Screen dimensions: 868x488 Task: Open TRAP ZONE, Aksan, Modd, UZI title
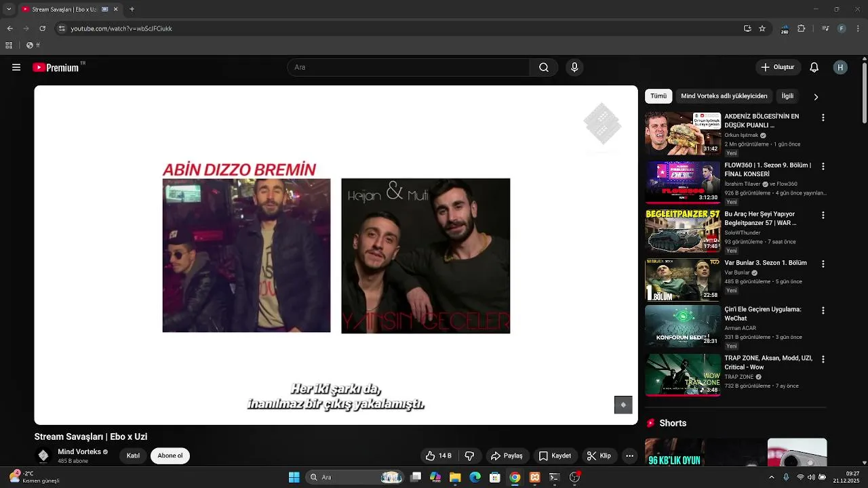click(x=768, y=363)
